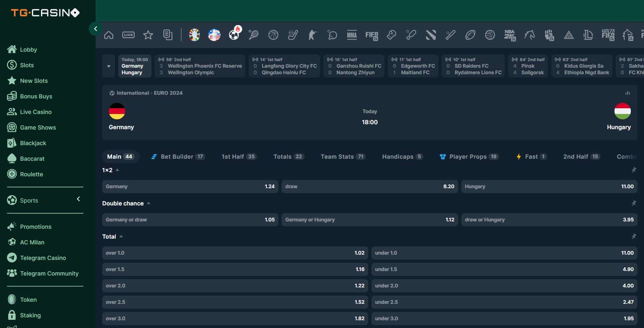
Task: Switch to the Main markets tab
Action: [120, 157]
